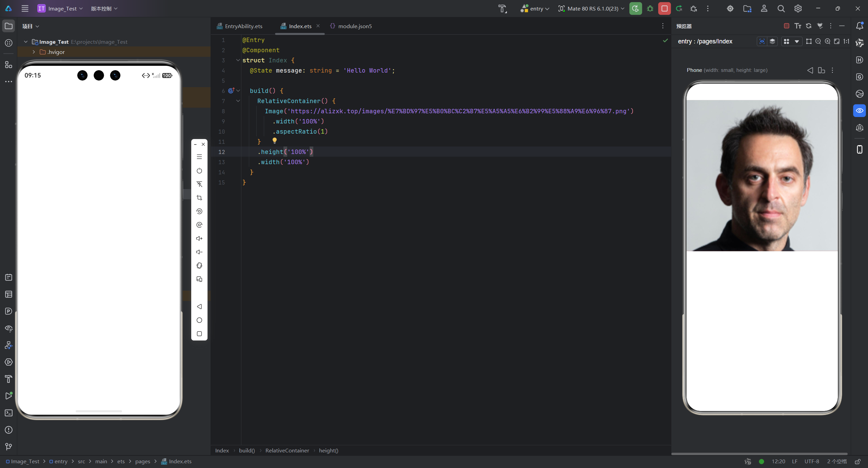
Task: Open the 版本控制 dropdown
Action: pyautogui.click(x=104, y=8)
